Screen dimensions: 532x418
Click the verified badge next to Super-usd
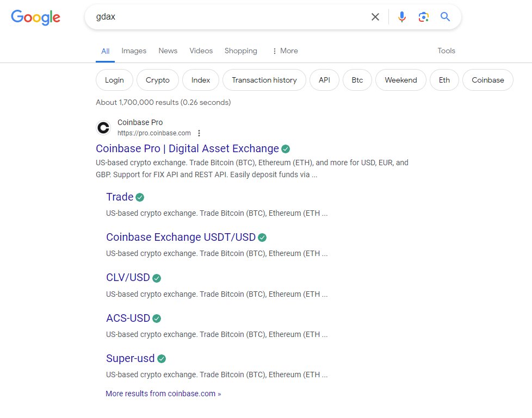[x=162, y=359]
